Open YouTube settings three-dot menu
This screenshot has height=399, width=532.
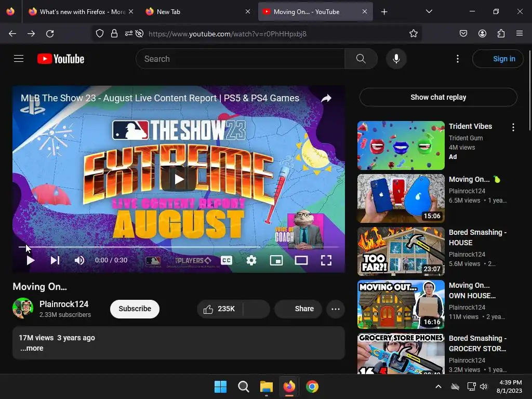458,59
